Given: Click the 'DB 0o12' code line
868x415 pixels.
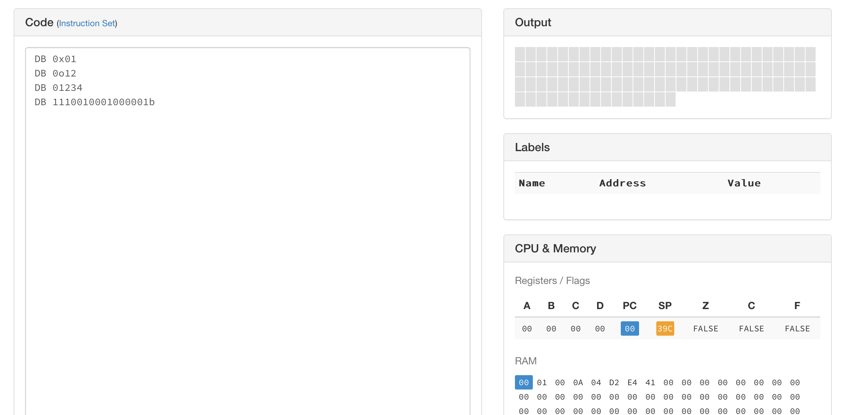Looking at the screenshot, I should coord(55,73).
